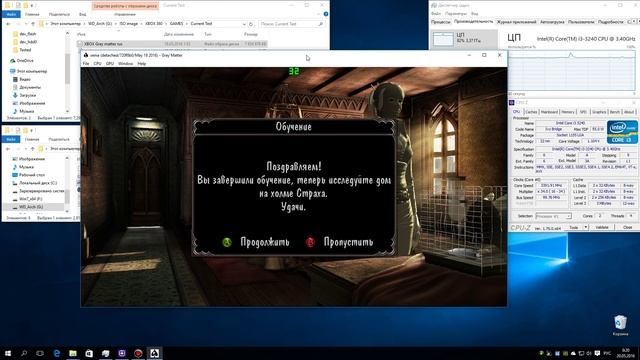The width and height of the screenshot is (640, 360).
Task: Open the File menu in Xenia window
Action: [86, 64]
